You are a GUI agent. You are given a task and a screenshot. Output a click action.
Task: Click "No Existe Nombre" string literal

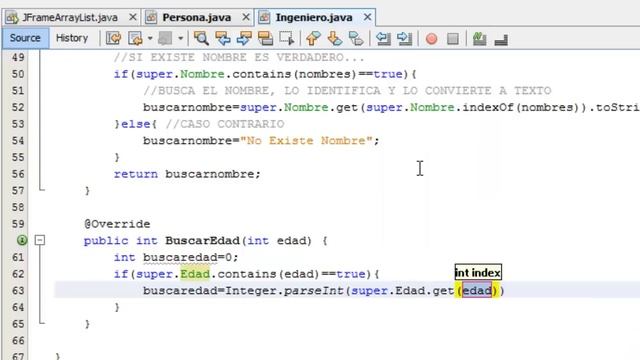306,141
